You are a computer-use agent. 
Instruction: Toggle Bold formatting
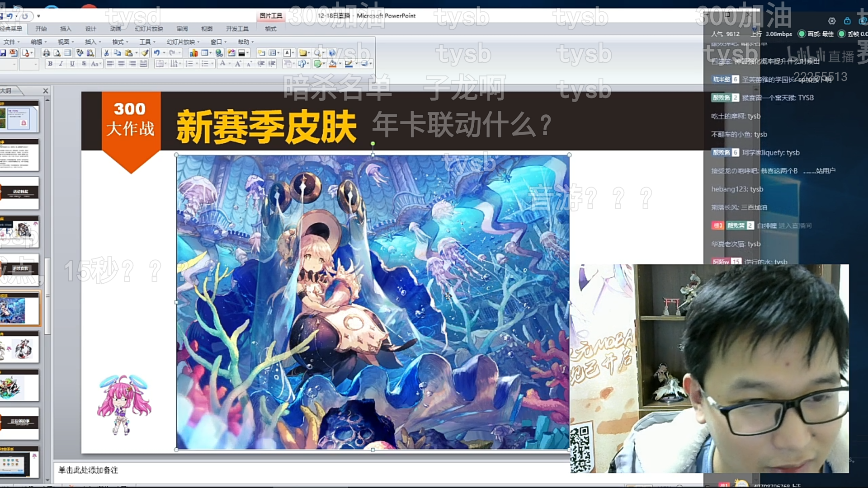50,64
